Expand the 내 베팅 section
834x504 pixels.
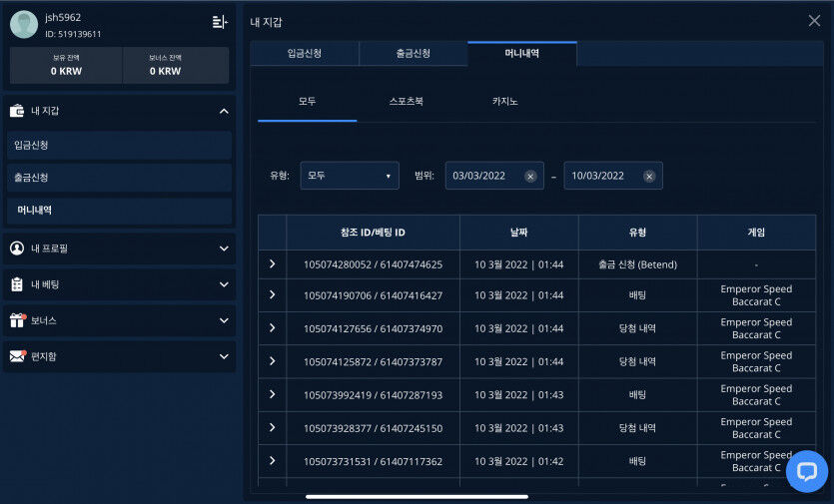pos(224,284)
